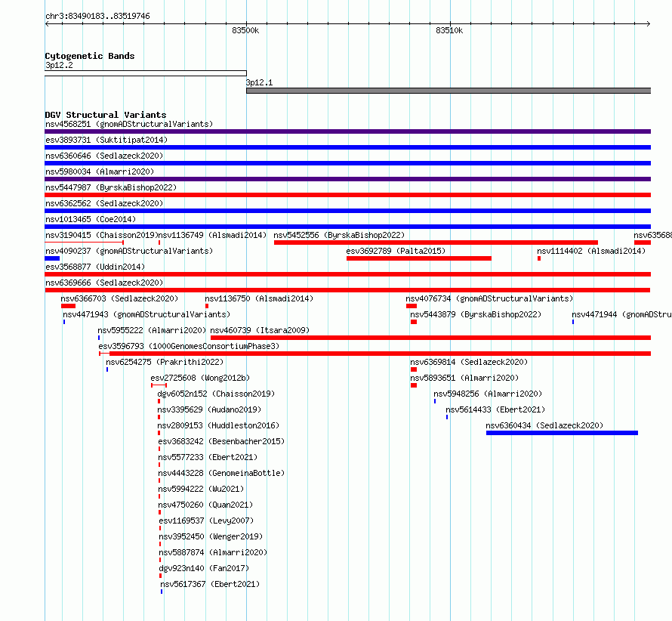The image size is (672, 621).
Task: Open dgv923n140 Fan2017 label
Action: [204, 569]
